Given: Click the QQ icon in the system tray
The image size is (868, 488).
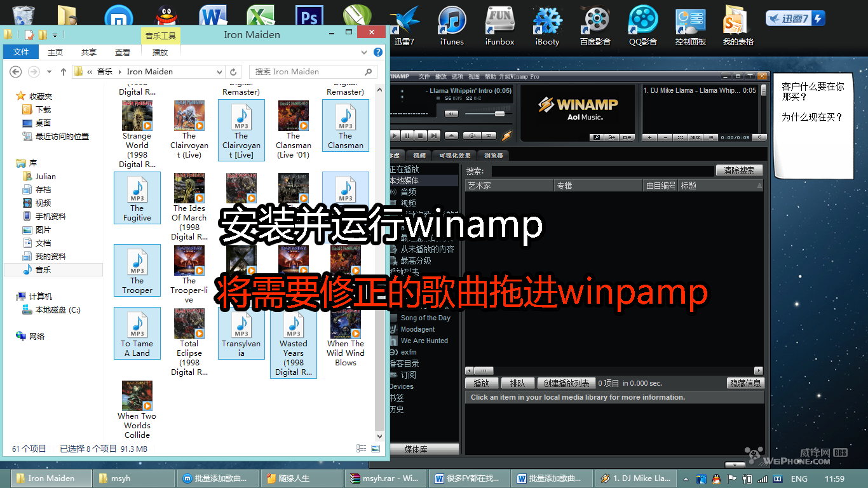Looking at the screenshot, I should point(716,478).
